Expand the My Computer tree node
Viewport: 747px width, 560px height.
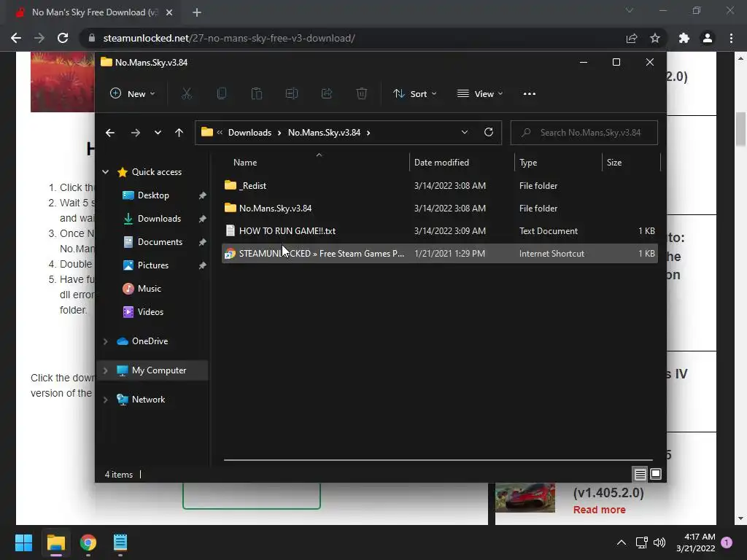click(105, 370)
